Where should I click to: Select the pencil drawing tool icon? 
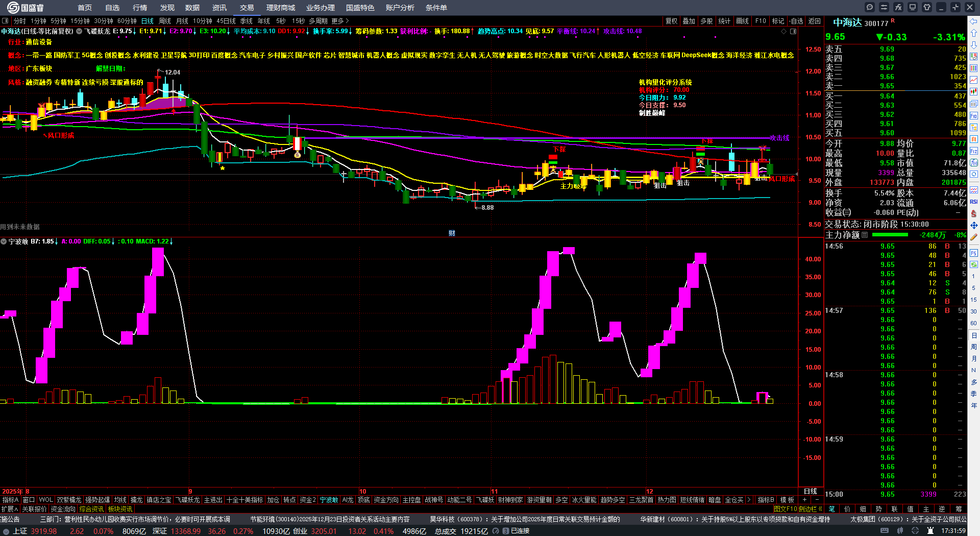[974, 237]
